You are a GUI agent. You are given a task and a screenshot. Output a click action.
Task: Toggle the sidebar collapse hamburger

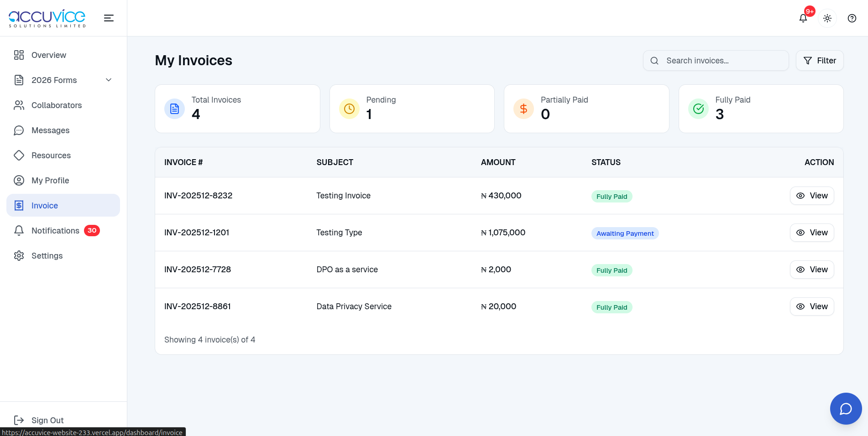(x=109, y=18)
